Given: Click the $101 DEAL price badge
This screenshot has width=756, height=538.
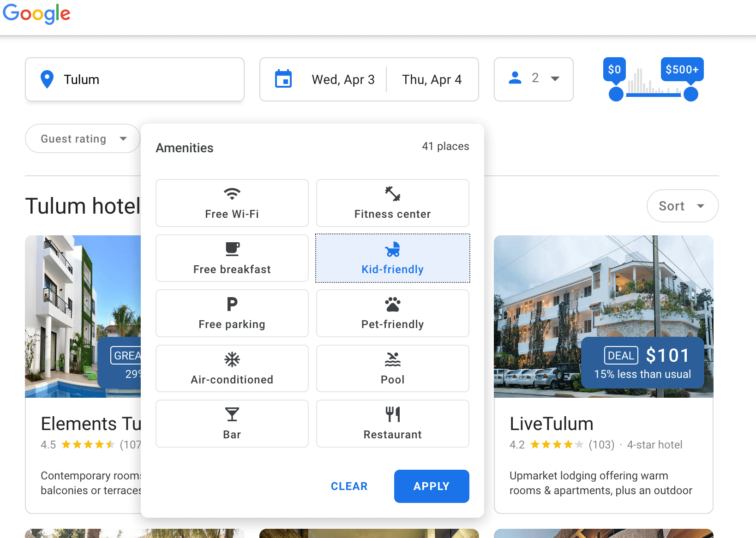Looking at the screenshot, I should tap(643, 363).
